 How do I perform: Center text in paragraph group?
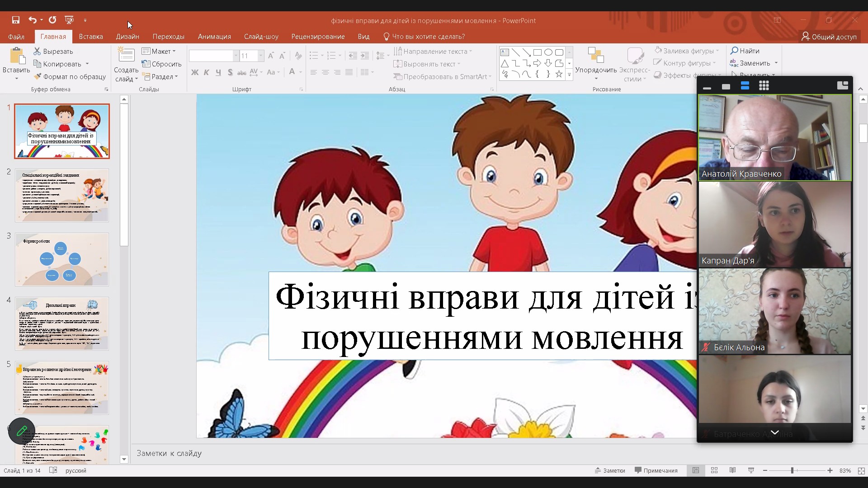point(325,72)
